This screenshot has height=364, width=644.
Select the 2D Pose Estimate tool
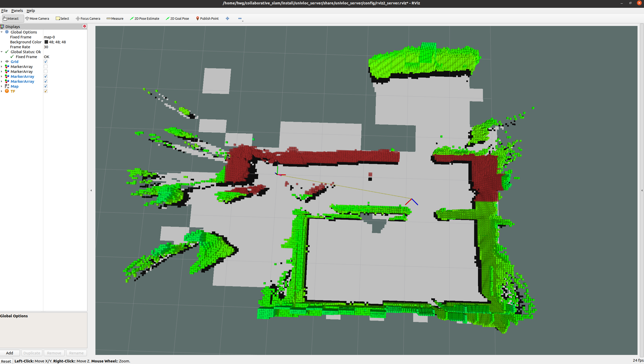(144, 18)
